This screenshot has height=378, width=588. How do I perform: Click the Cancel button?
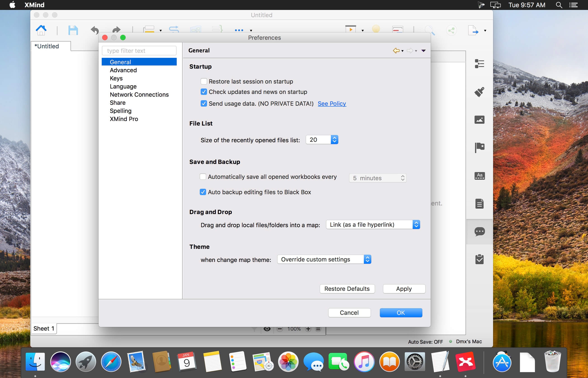click(349, 313)
